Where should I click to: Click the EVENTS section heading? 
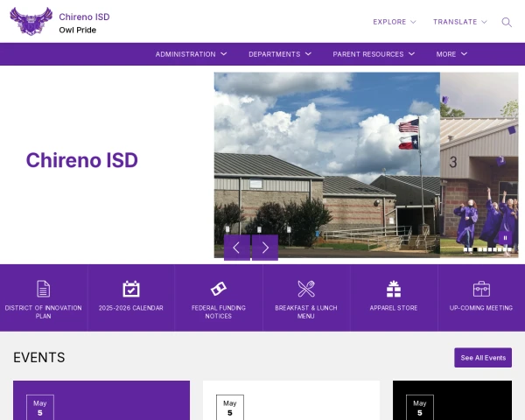point(39,357)
